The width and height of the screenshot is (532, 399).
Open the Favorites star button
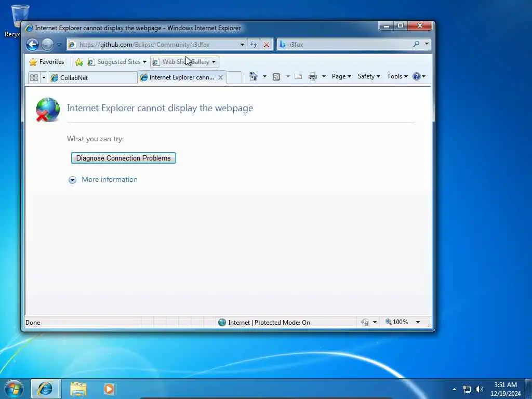click(47, 62)
